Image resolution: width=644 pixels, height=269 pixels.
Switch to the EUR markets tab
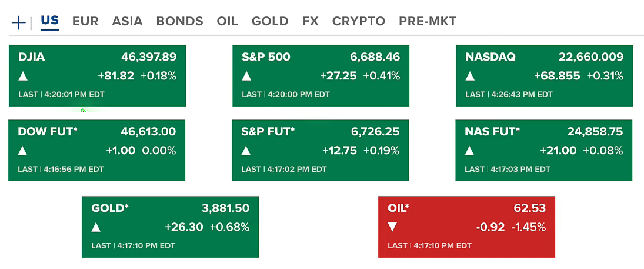pyautogui.click(x=85, y=21)
